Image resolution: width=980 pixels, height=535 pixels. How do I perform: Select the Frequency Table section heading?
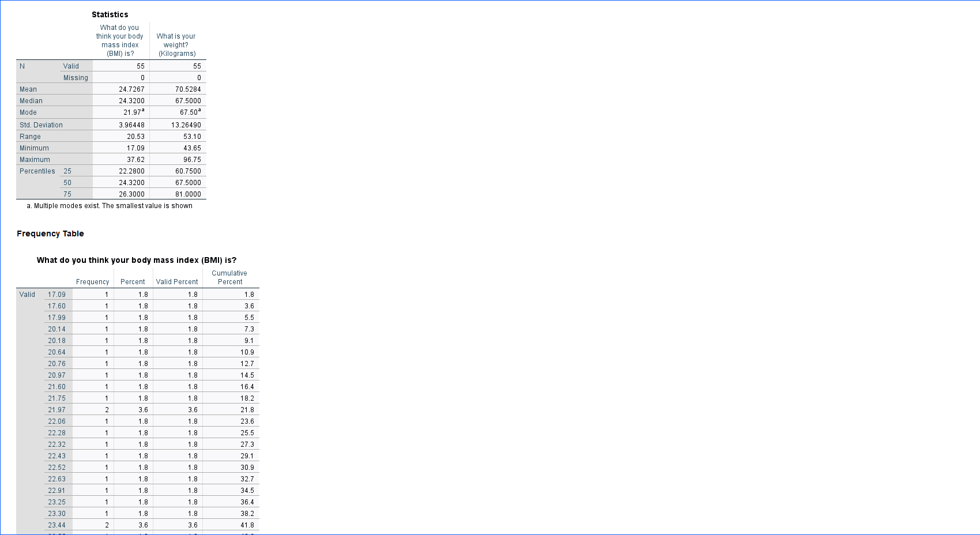[50, 233]
